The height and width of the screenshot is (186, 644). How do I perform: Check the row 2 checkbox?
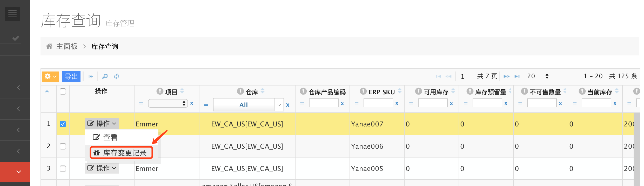pyautogui.click(x=63, y=146)
